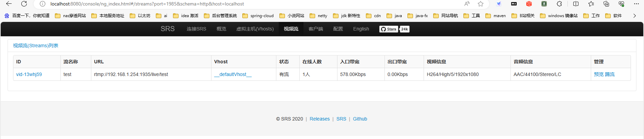Open the 概览 navigation tab
The image size is (644, 139).
[x=221, y=29]
